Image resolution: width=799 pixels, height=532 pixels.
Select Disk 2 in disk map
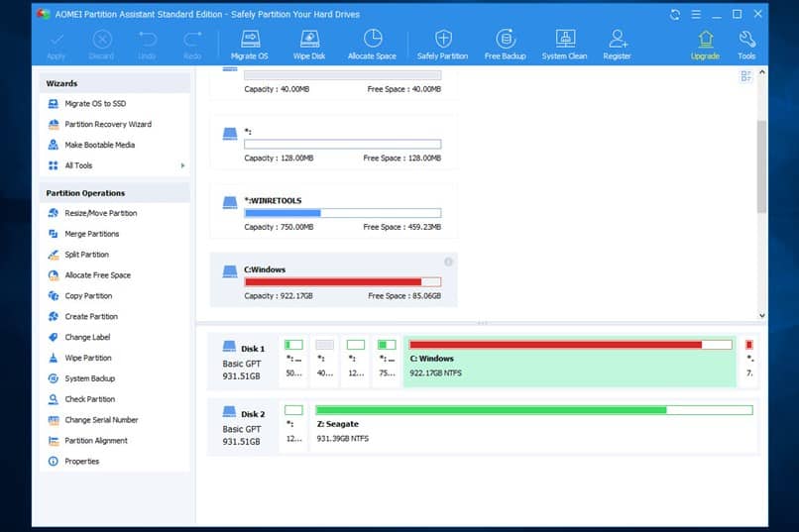pyautogui.click(x=243, y=427)
